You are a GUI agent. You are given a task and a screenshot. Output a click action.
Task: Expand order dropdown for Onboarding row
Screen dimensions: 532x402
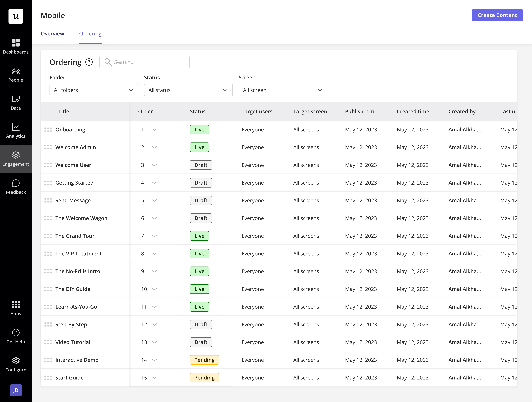click(154, 129)
